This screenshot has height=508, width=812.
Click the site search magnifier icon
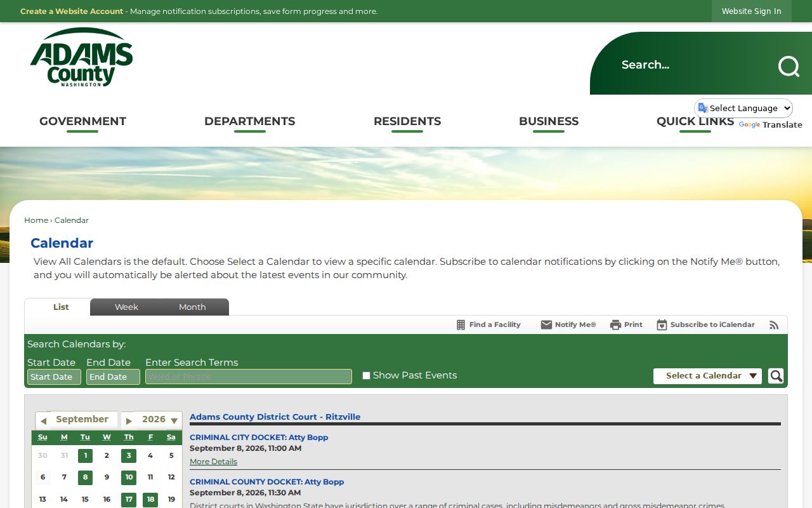coord(789,65)
